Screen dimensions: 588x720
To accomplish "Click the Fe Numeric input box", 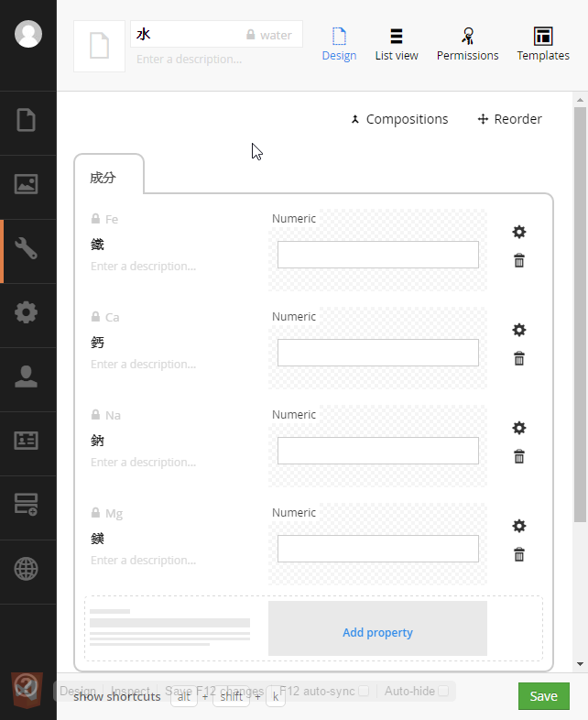I will [377, 255].
